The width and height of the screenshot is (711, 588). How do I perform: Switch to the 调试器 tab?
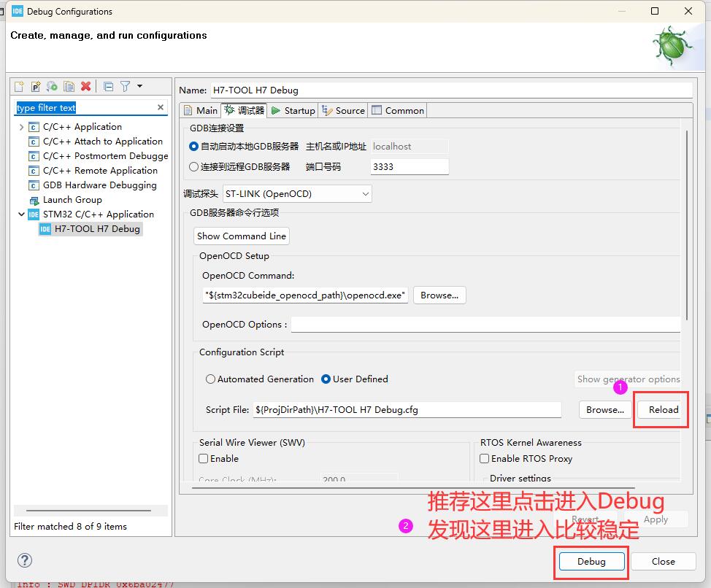point(244,110)
